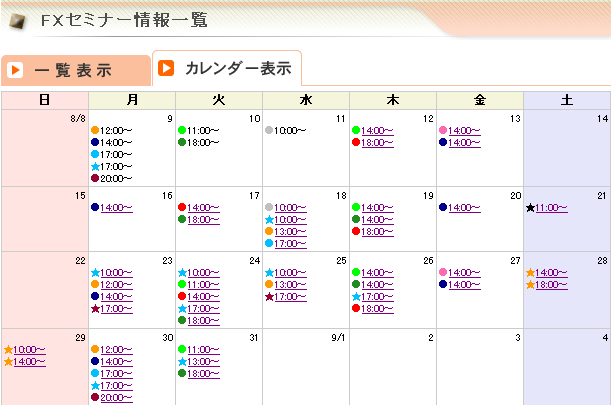Image resolution: width=613 pixels, height=405 pixels.
Task: Open the 13:00 seminar on the 31st
Action: [203, 362]
